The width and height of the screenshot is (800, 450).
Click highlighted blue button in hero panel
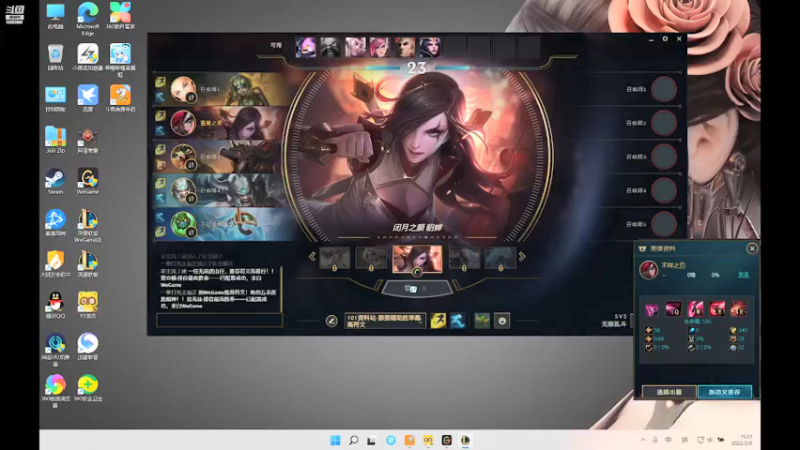724,392
